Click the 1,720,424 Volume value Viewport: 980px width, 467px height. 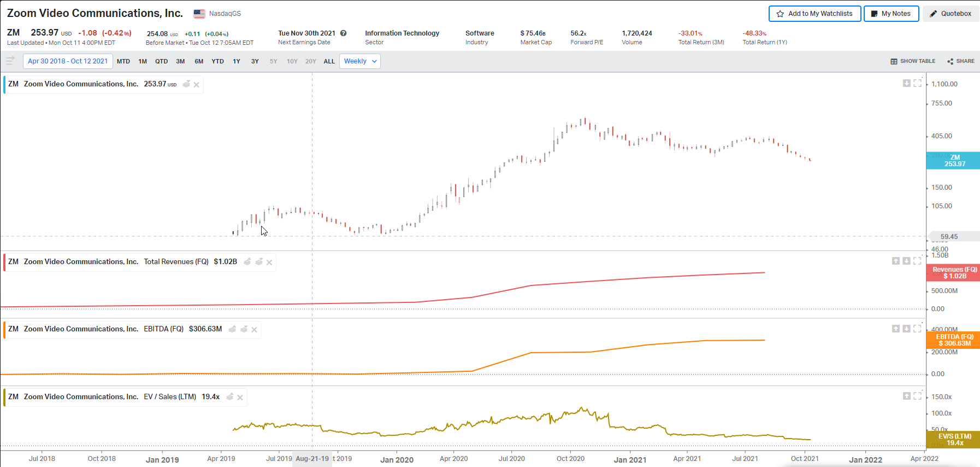pos(637,33)
